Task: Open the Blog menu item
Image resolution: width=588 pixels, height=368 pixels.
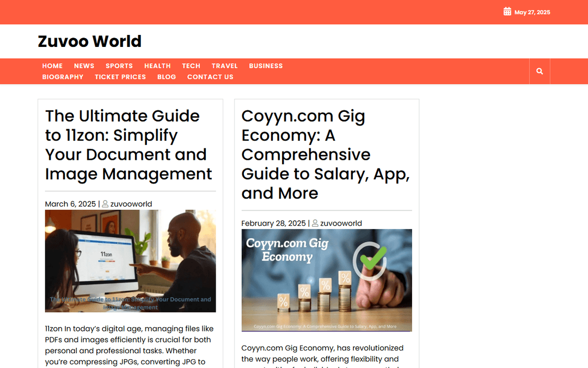Action: point(167,77)
